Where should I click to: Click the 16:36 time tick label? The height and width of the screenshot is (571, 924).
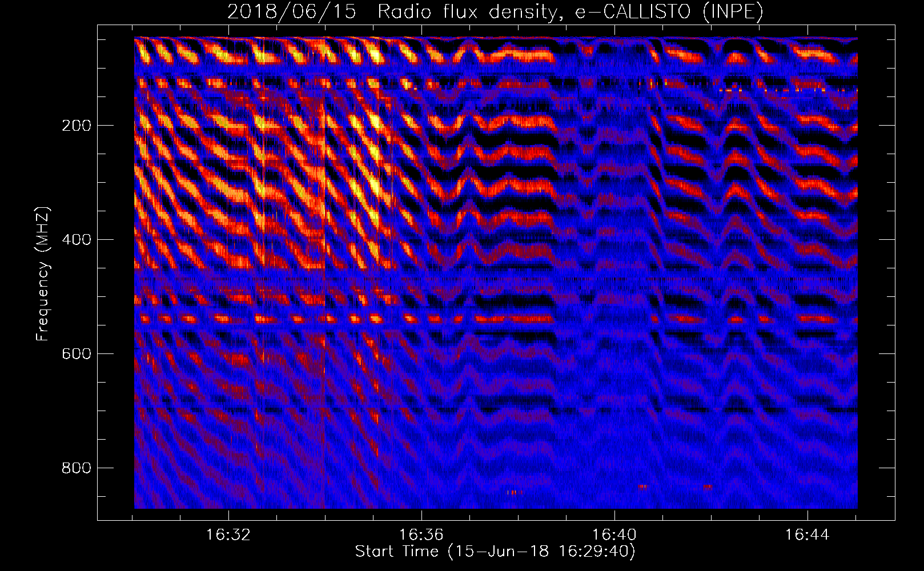click(421, 535)
